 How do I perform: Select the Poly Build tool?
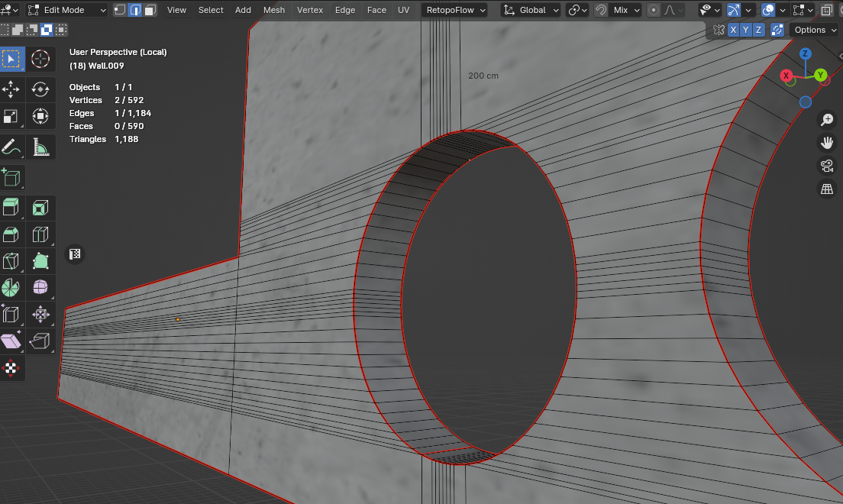tap(40, 261)
